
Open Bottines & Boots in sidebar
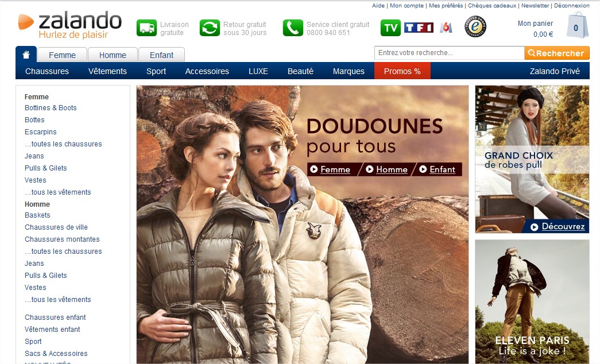[x=51, y=108]
